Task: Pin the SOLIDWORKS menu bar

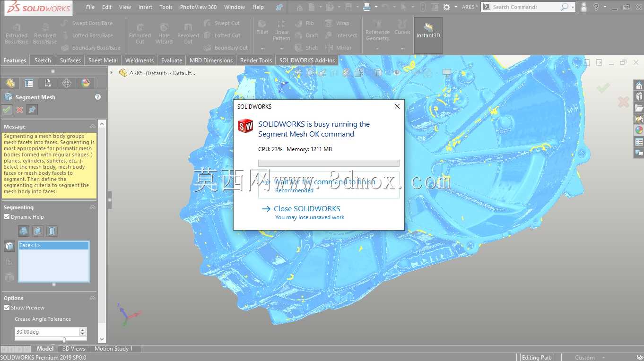Action: pyautogui.click(x=279, y=7)
